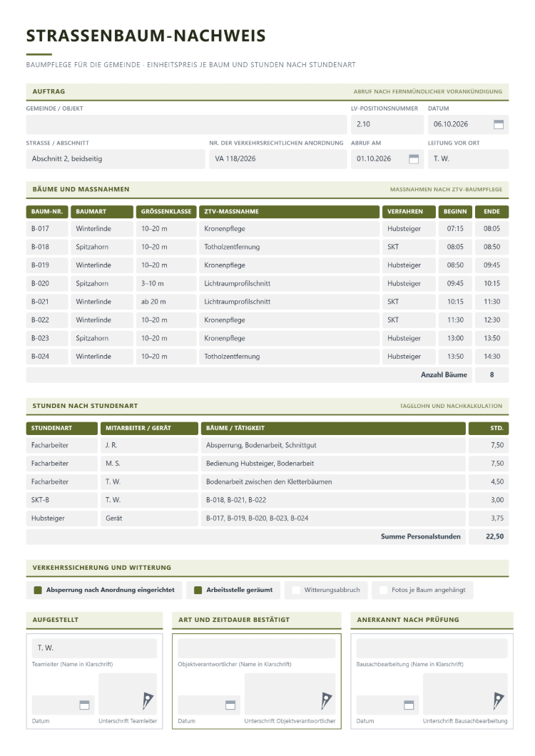Click Objektverantwortlicher name field
The height and width of the screenshot is (756, 535).
[x=256, y=648]
